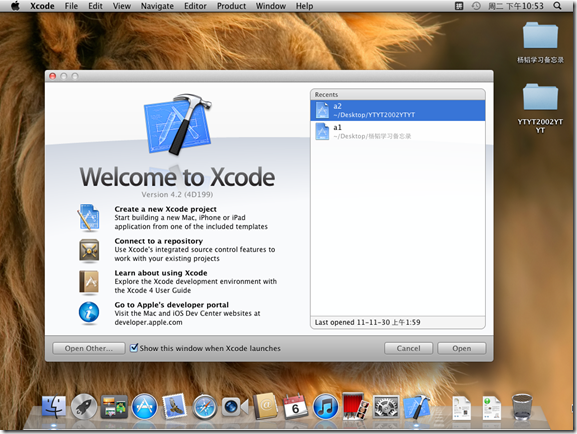577x434 pixels.
Task: Click the input method menu bar icon
Action: pos(459,6)
